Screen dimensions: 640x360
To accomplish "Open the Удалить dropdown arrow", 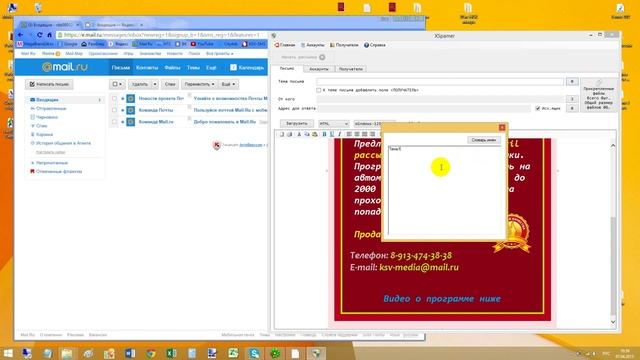I will [155, 84].
